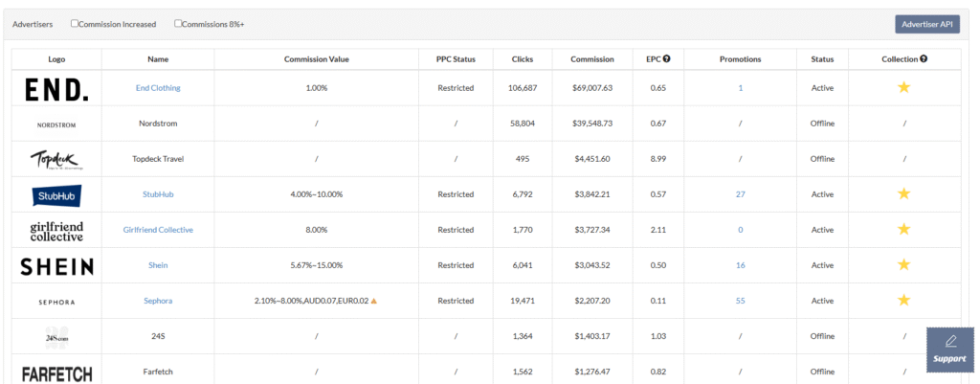Toggle the Girlfriend Collective collection star
Viewport: 980px width, 384px height.
pyautogui.click(x=903, y=230)
